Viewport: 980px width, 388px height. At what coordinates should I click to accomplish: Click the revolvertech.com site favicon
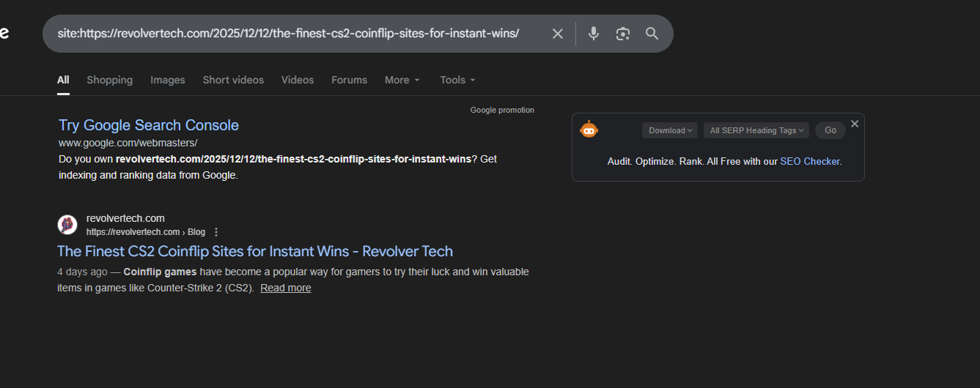coord(67,225)
